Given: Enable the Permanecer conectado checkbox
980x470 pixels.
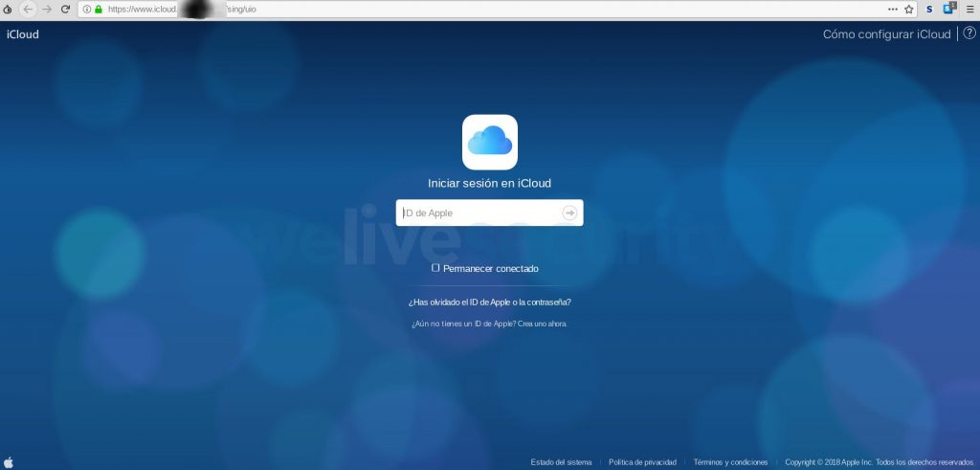Looking at the screenshot, I should tap(435, 269).
